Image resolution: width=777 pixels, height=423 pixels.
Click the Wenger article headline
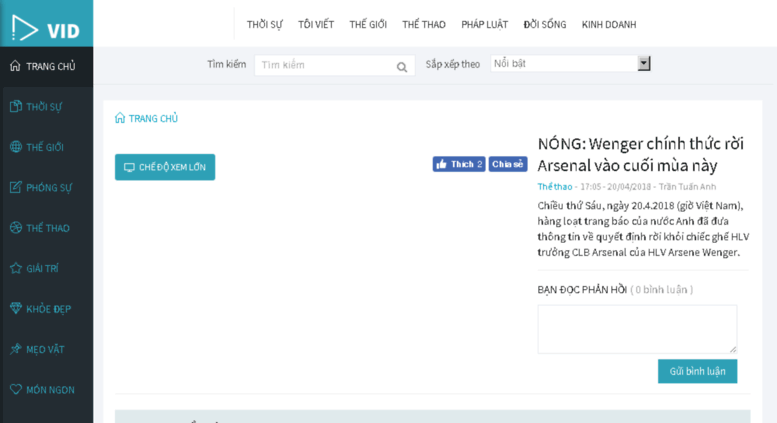point(641,155)
